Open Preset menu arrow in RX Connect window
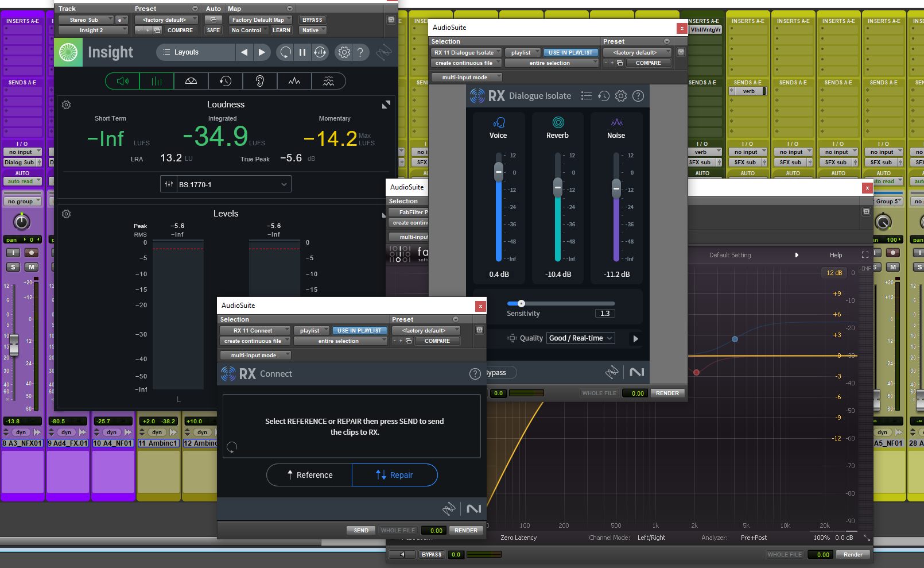This screenshot has height=568, width=924. [456, 319]
